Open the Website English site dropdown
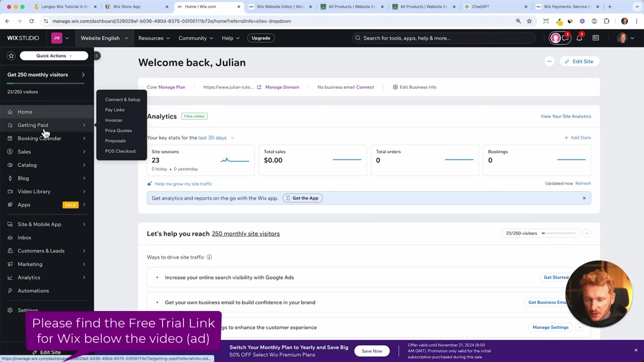Screen dimensions: 644x362 tap(104, 38)
